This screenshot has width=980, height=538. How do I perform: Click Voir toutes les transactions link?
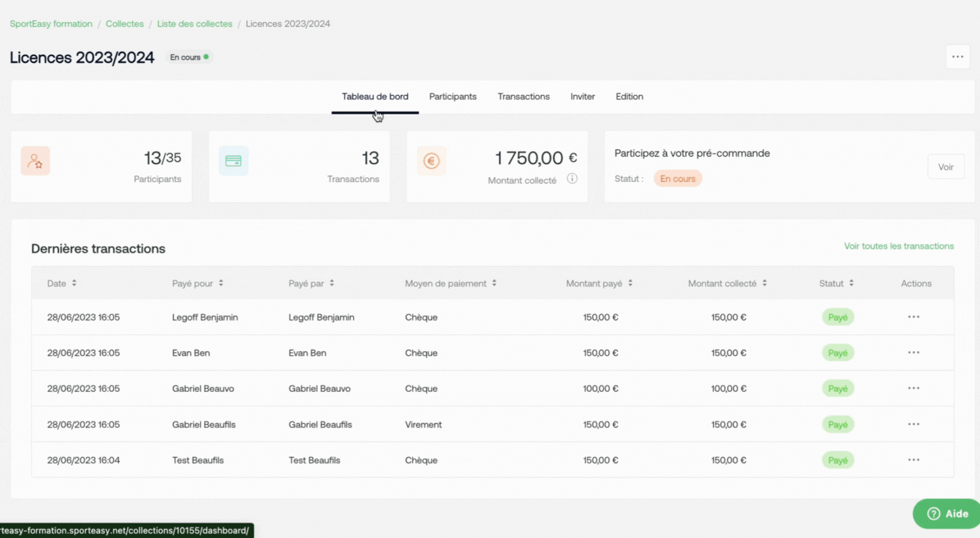coord(899,246)
